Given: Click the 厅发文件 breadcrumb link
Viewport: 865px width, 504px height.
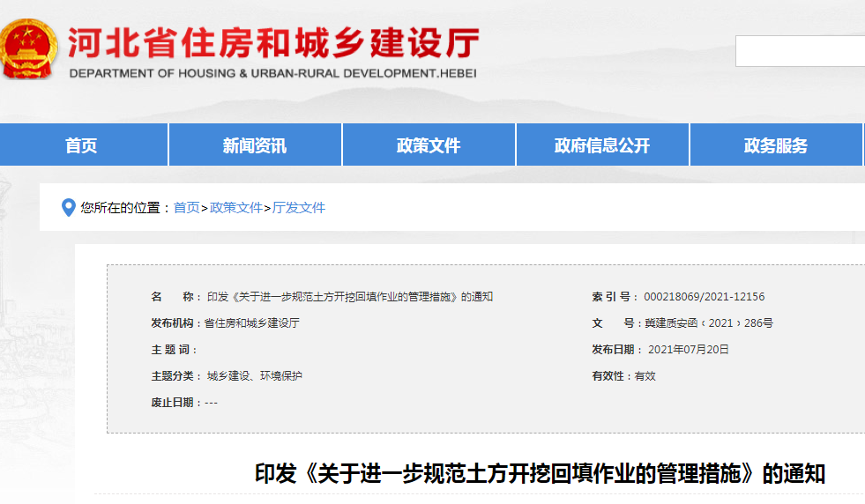Looking at the screenshot, I should (x=299, y=208).
